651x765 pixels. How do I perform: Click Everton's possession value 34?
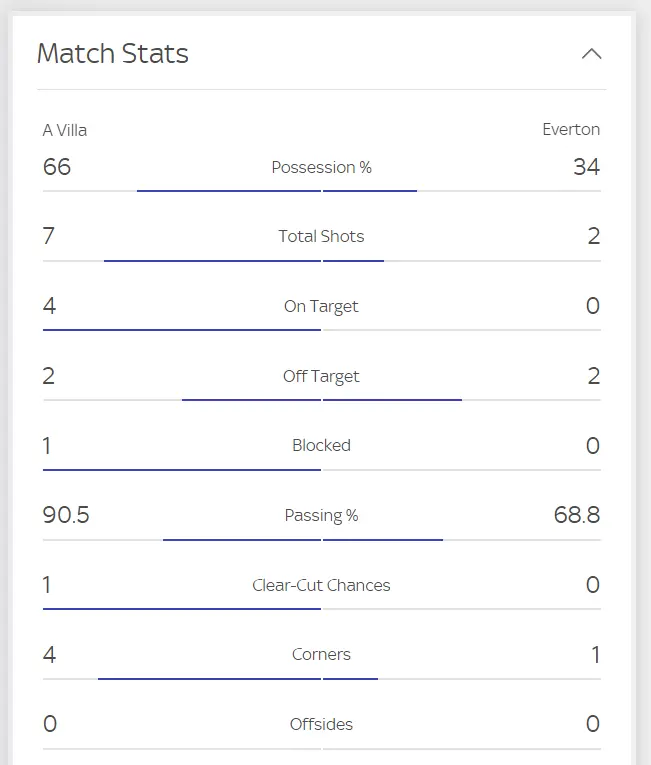point(586,167)
